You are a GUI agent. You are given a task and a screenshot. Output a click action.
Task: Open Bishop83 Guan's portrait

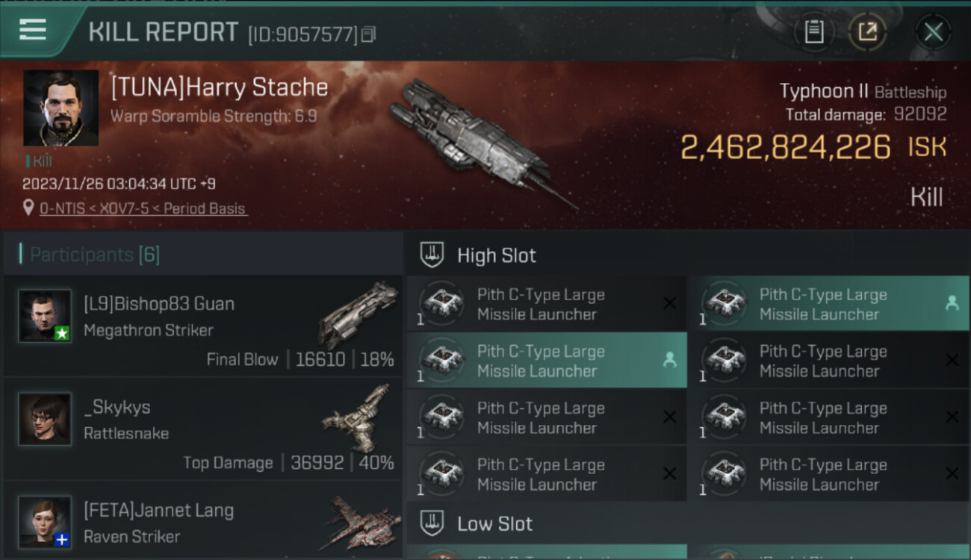click(45, 316)
